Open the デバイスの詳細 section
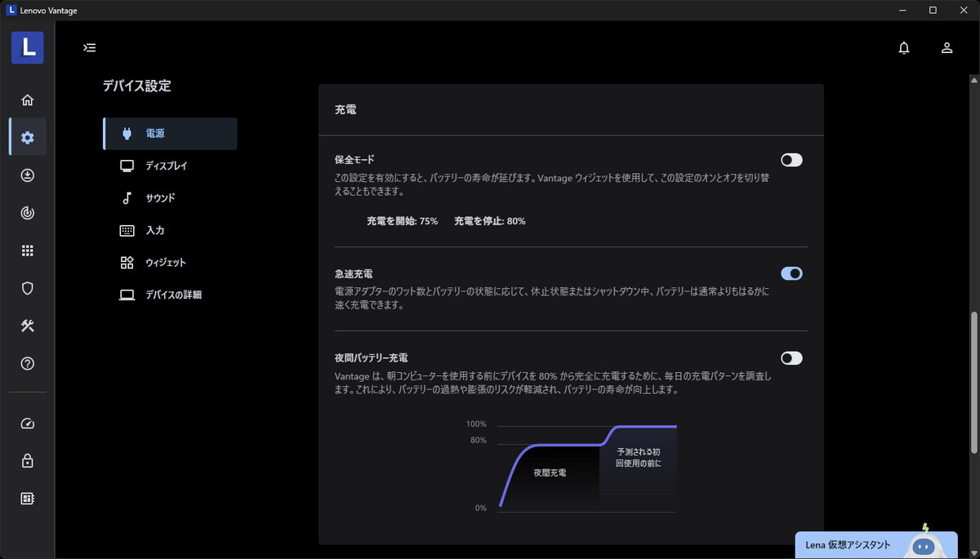The image size is (980, 559). coord(170,295)
